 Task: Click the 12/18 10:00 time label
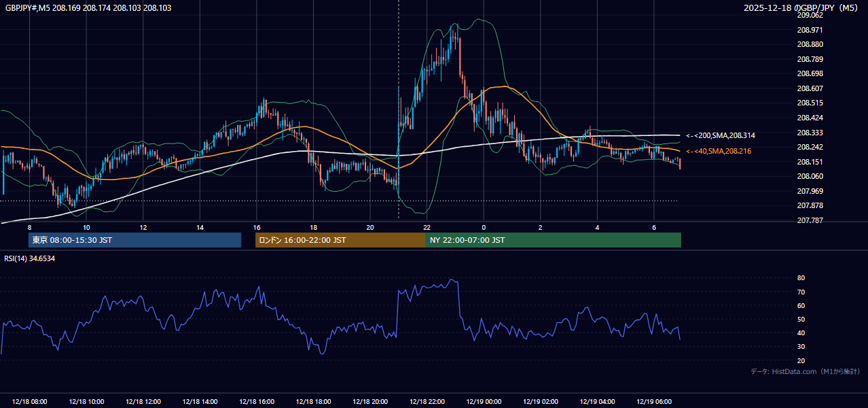tap(86, 402)
